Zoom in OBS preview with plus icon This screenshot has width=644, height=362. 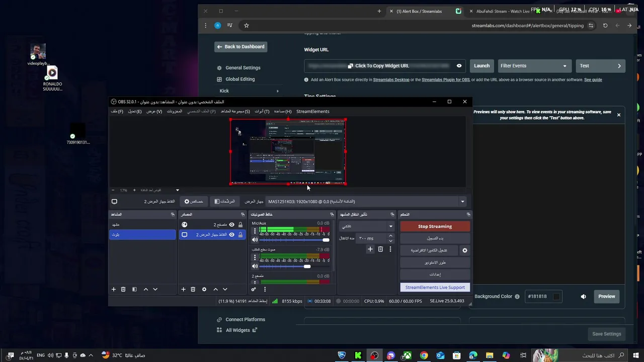pos(134,190)
